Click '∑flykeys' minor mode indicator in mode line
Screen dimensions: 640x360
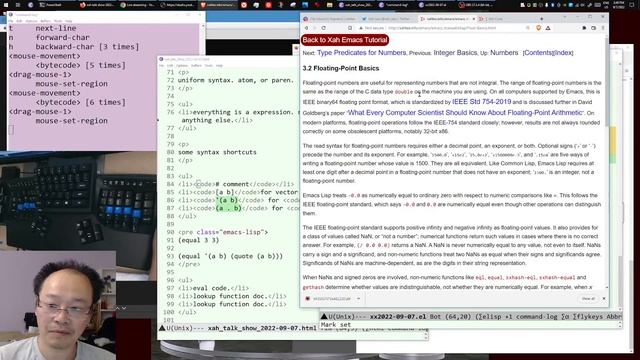coord(589,316)
